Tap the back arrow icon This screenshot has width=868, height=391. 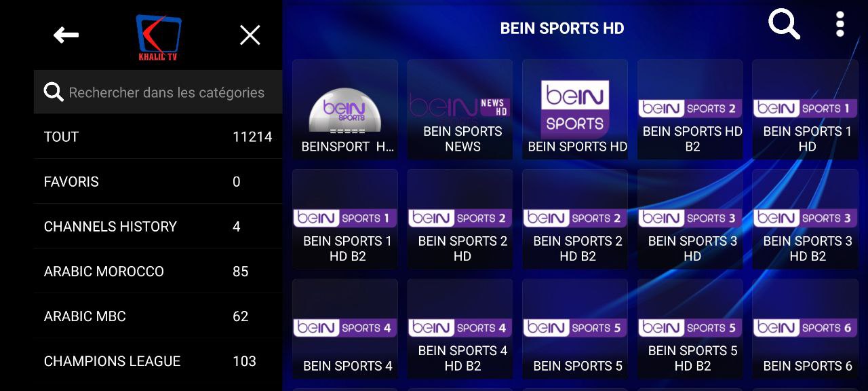(66, 35)
